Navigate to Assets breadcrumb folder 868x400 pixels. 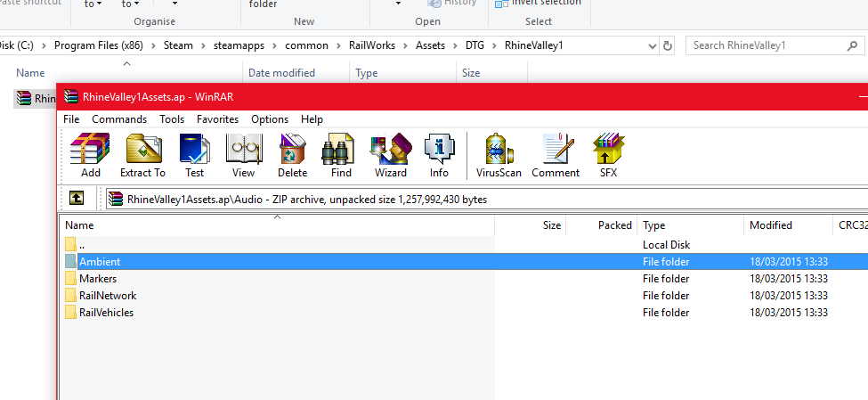430,45
